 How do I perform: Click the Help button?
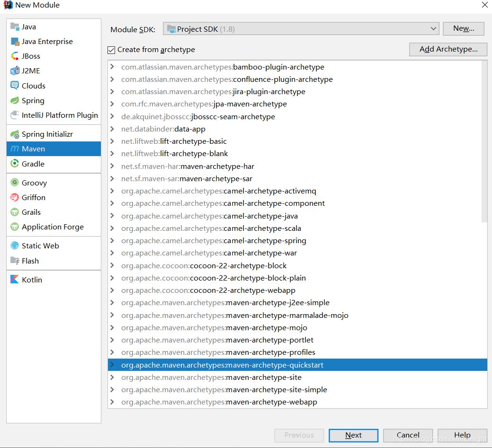[462, 435]
